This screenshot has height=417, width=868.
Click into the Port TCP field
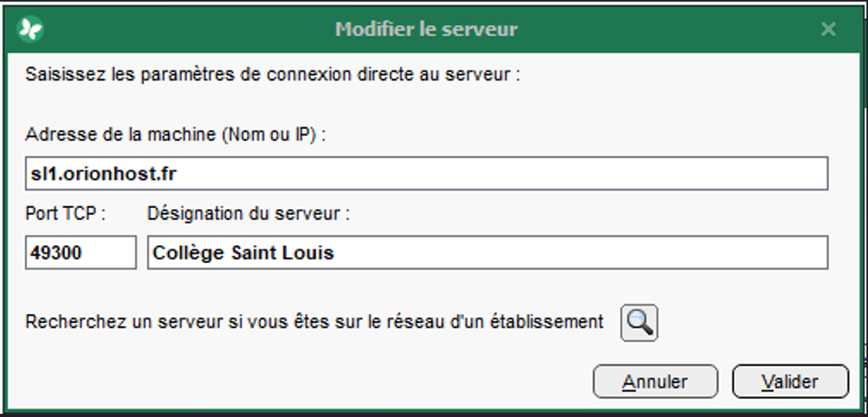click(81, 253)
